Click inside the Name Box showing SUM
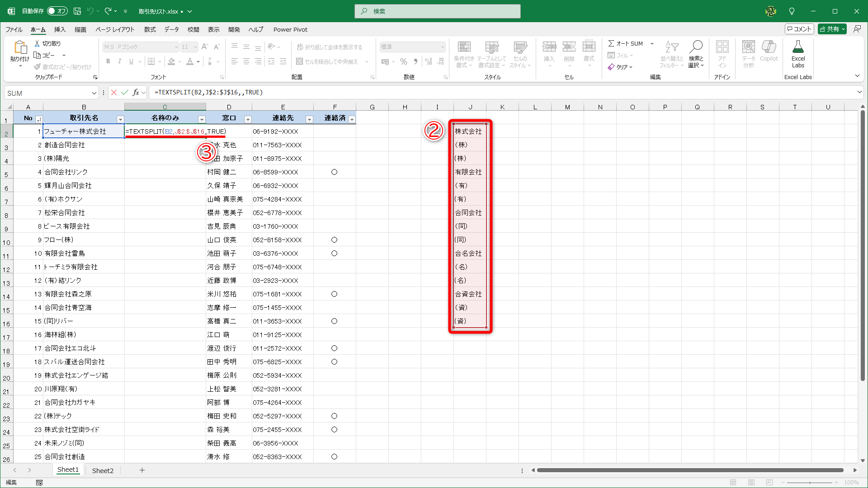This screenshot has height=488, width=868. (50, 93)
